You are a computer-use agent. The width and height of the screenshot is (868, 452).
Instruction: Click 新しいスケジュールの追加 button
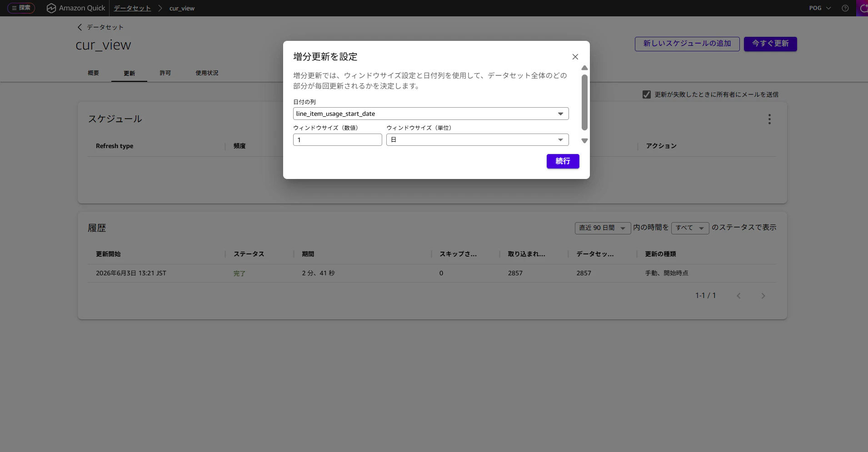[x=687, y=44]
